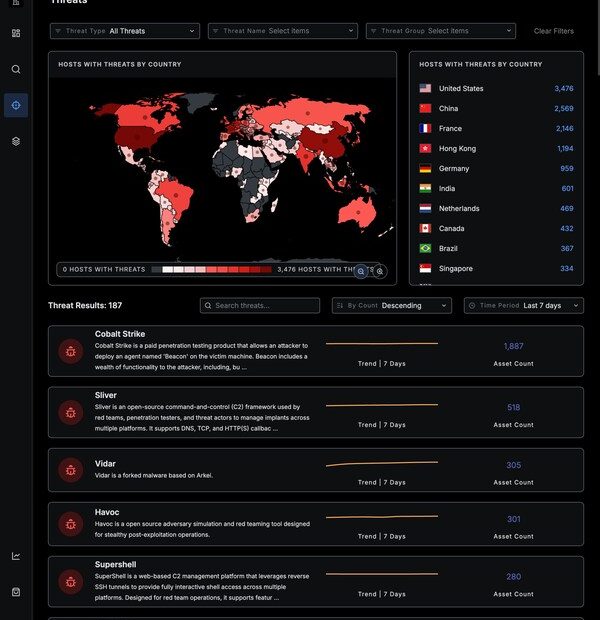Click the France count 2,146
This screenshot has height=620, width=600.
point(564,129)
